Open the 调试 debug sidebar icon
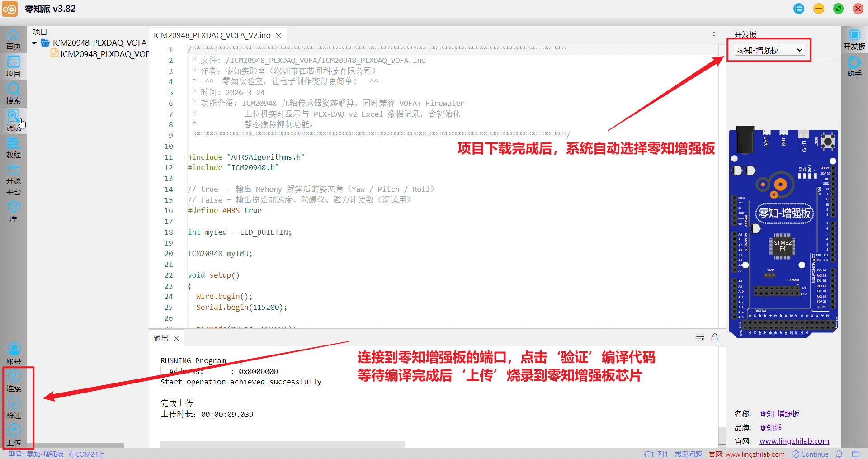This screenshot has height=459, width=868. coord(13,121)
